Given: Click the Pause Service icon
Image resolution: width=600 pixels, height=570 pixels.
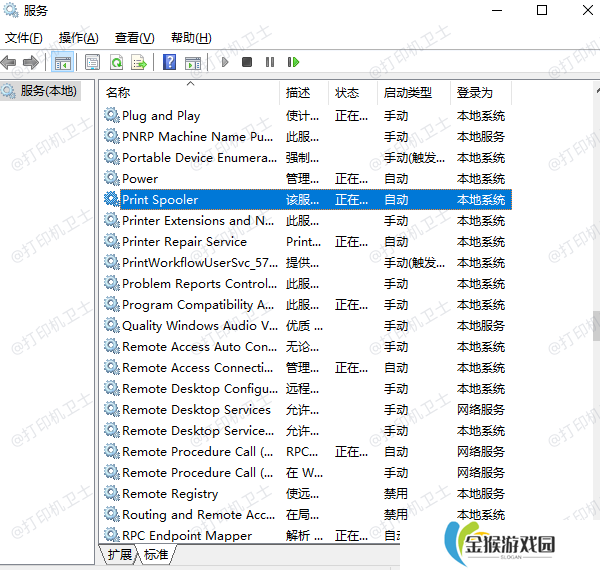Looking at the screenshot, I should [x=270, y=62].
